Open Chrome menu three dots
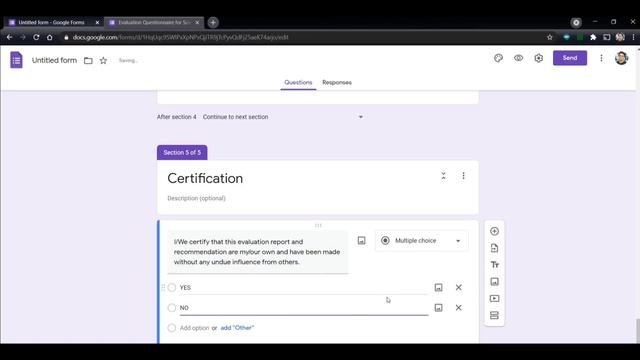This screenshot has height=360, width=640. 633,37
